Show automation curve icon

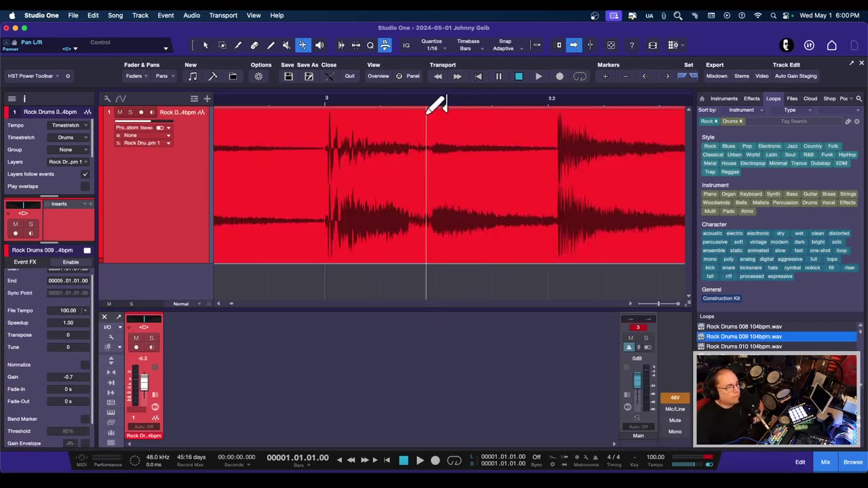tap(121, 99)
